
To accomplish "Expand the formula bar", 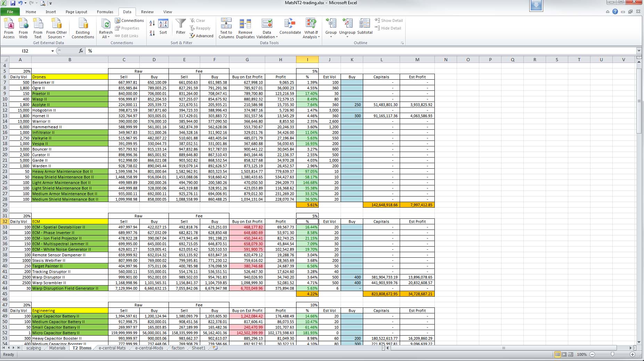I will click(x=639, y=51).
